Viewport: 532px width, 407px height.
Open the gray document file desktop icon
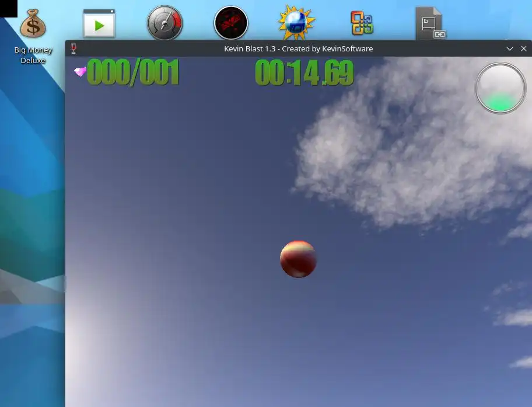430,23
